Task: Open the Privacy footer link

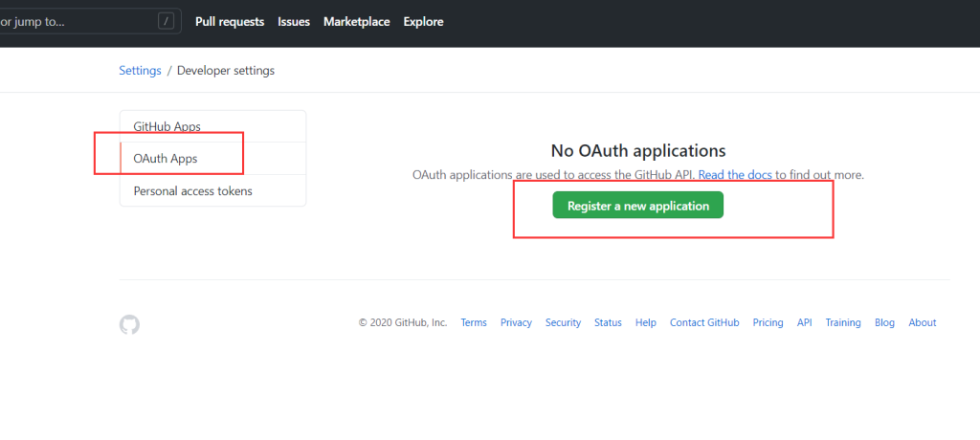Action: tap(516, 323)
